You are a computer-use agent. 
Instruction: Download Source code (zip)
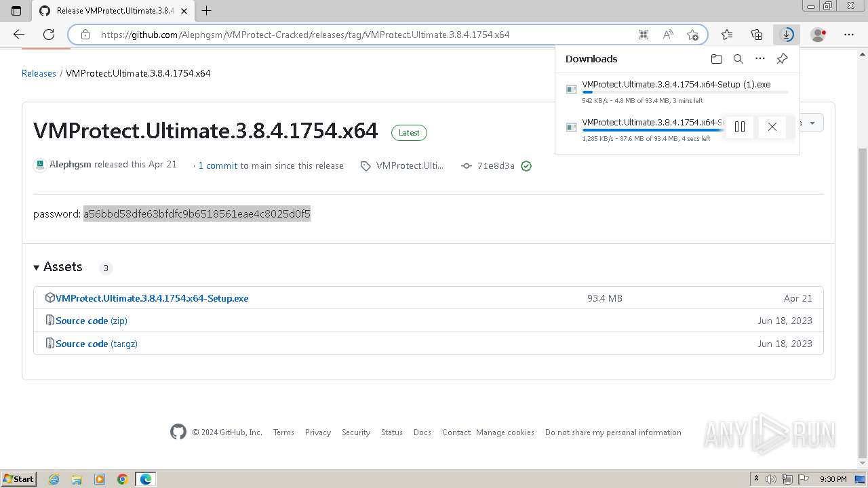(92, 321)
